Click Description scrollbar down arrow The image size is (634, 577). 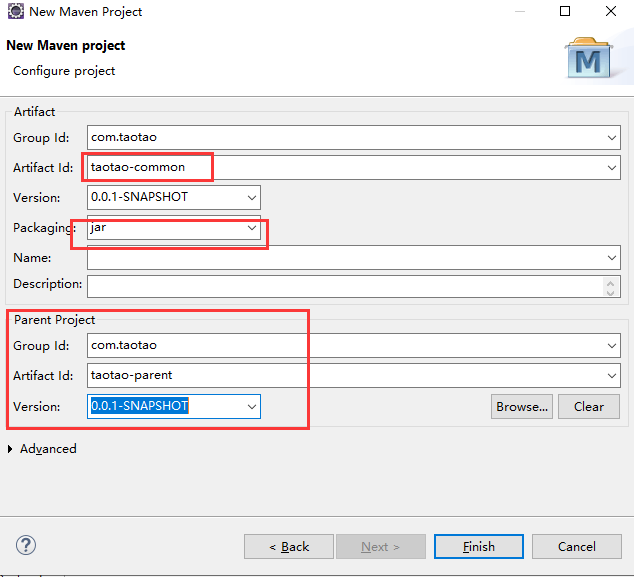[x=611, y=292]
